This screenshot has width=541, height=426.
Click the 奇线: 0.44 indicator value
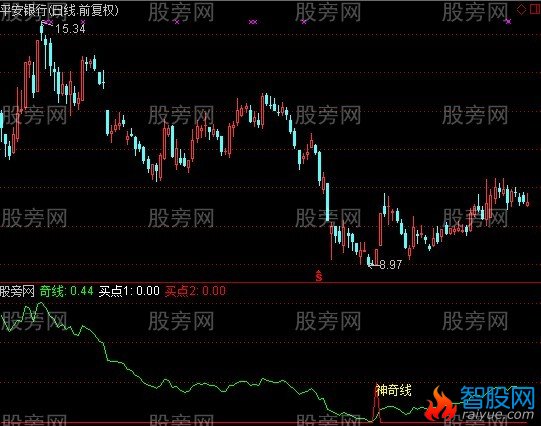point(66,291)
